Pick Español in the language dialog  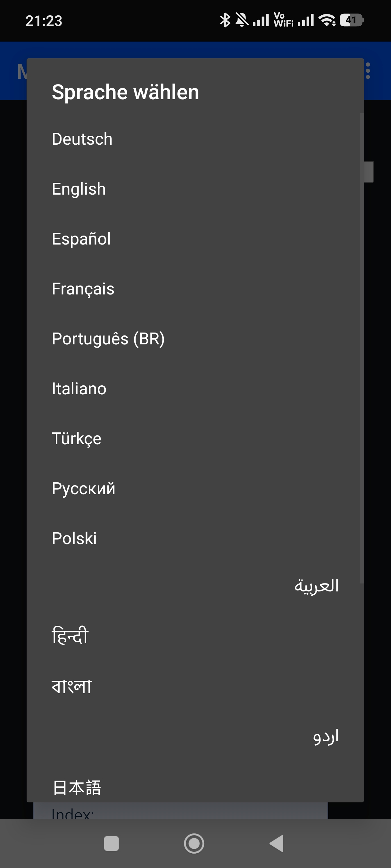81,238
